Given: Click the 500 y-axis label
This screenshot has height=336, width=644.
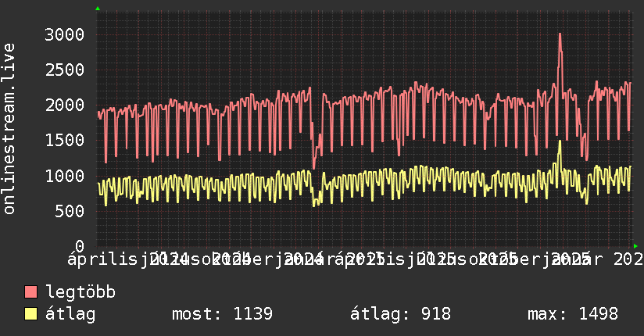Looking at the screenshot, I should 70,211.
